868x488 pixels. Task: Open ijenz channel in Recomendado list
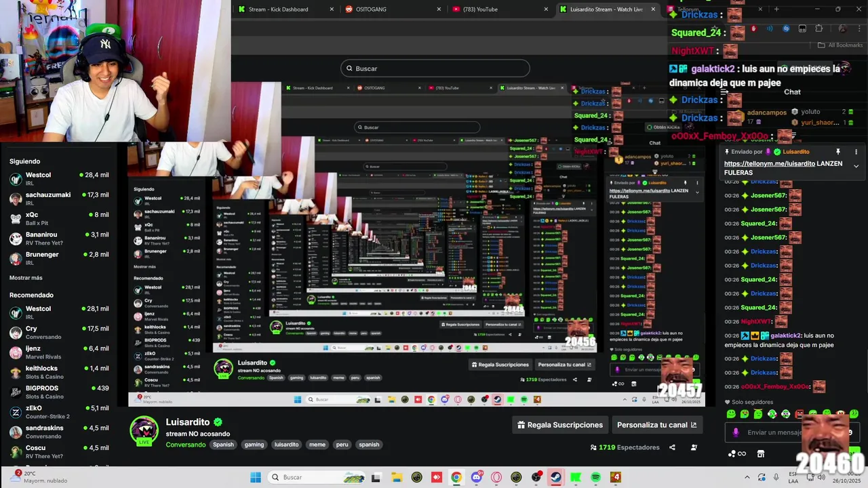point(59,352)
